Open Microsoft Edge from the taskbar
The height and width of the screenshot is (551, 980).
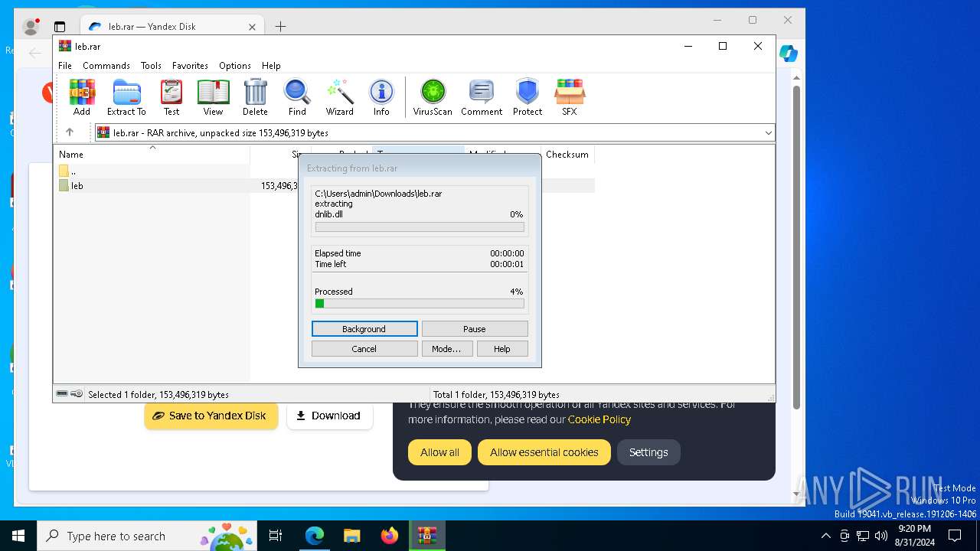click(x=315, y=536)
